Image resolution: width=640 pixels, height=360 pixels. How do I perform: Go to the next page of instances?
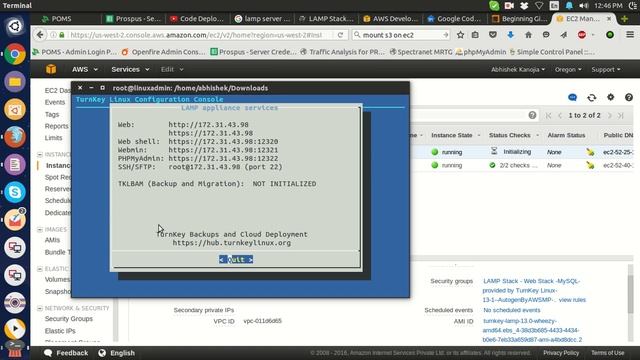[610, 116]
